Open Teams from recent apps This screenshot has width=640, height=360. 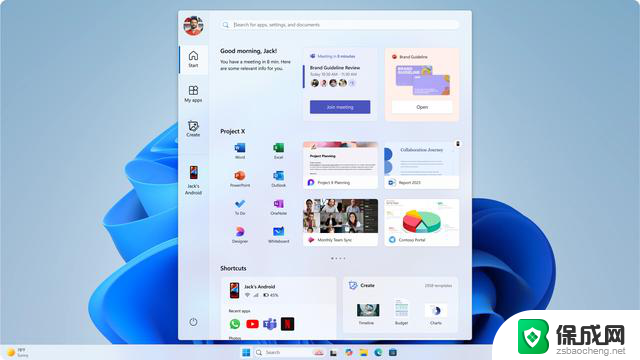270,324
